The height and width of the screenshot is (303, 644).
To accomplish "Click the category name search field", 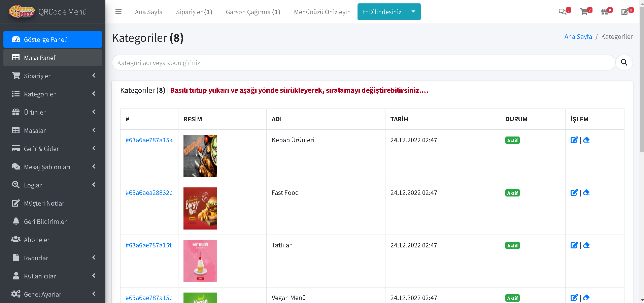I will (364, 63).
